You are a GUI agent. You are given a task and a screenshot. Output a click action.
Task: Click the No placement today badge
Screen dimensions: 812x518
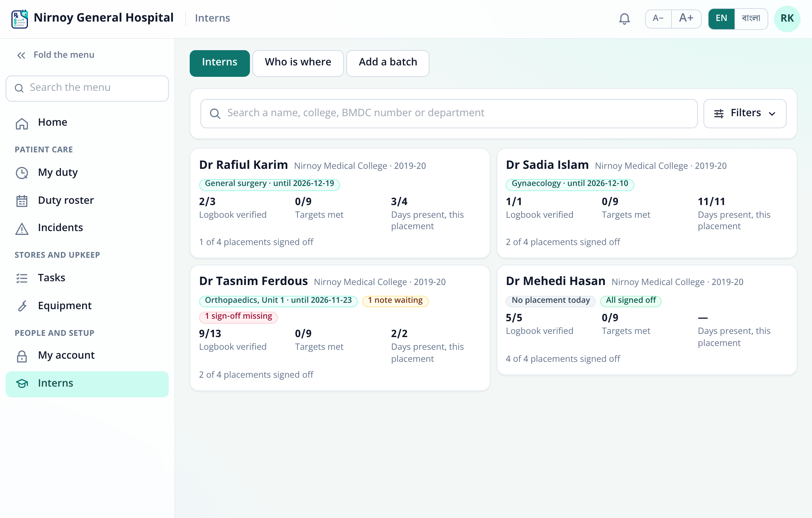[x=550, y=301]
